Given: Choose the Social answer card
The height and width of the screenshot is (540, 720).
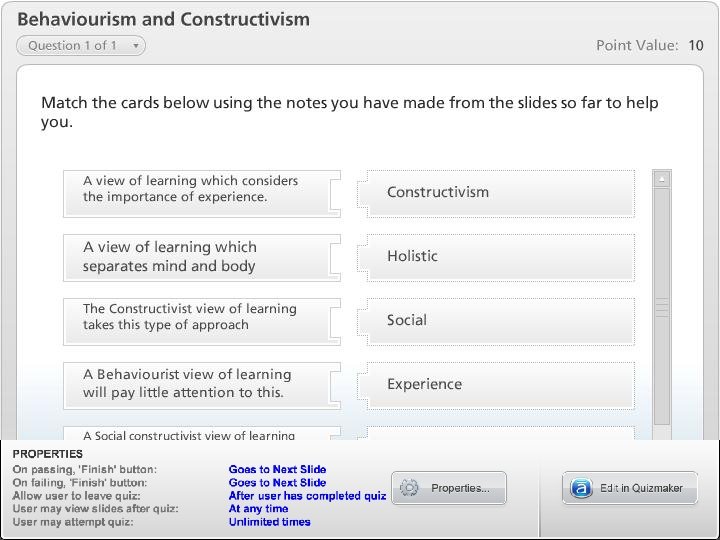Looking at the screenshot, I should click(500, 321).
